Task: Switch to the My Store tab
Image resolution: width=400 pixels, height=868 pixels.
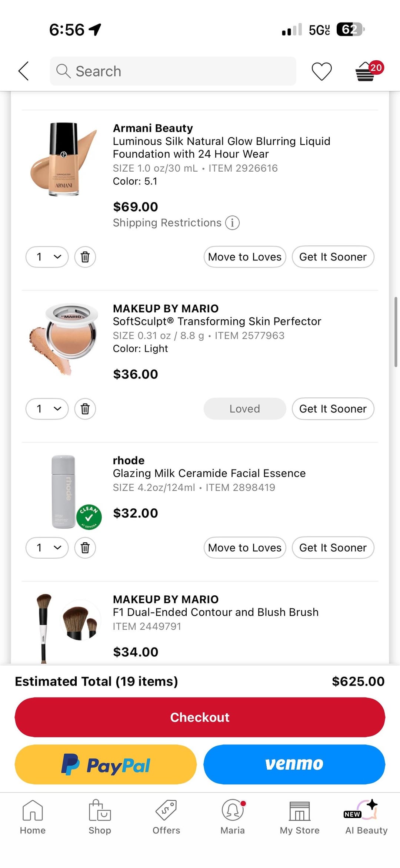Action: point(300,817)
